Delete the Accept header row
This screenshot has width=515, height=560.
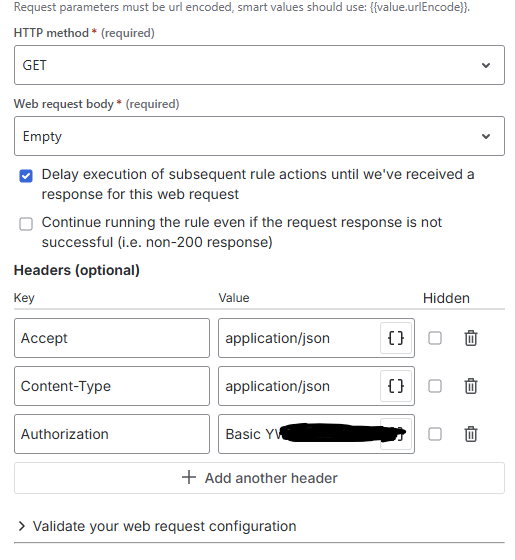pos(471,338)
